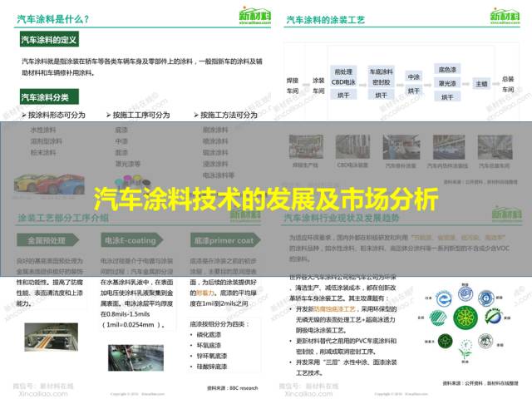Click the green leaf flower eco-label at bottom
The image size is (532, 399).
(465, 349)
